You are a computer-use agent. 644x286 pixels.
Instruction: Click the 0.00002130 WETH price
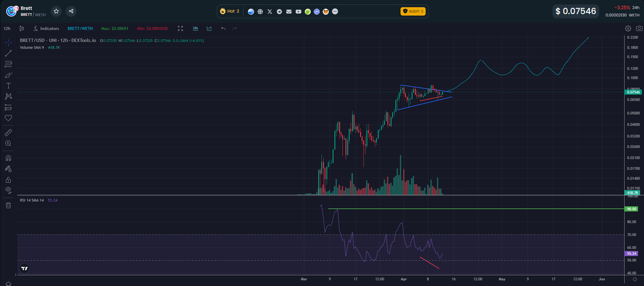(x=623, y=15)
